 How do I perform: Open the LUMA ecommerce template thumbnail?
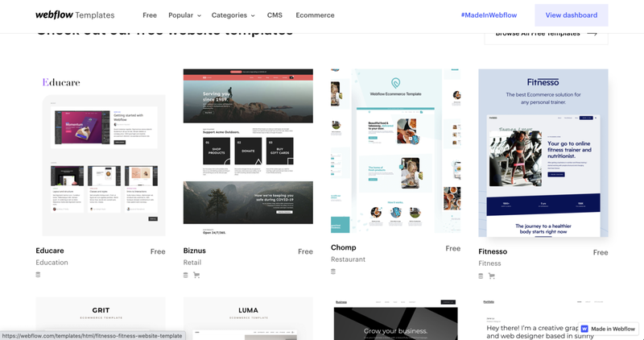[x=248, y=318]
